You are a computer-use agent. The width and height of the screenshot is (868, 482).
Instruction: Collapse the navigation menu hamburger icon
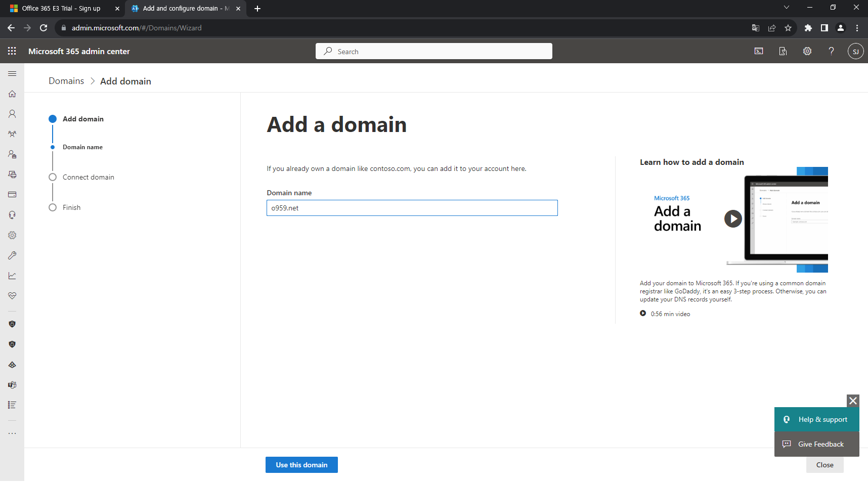12,74
